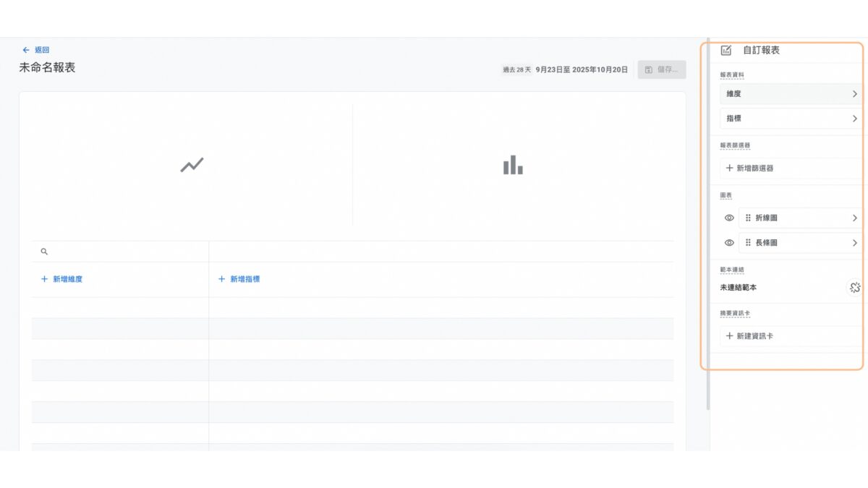Click the unlink template icon beside 未連結範本
The width and height of the screenshot is (868, 488).
click(x=855, y=288)
